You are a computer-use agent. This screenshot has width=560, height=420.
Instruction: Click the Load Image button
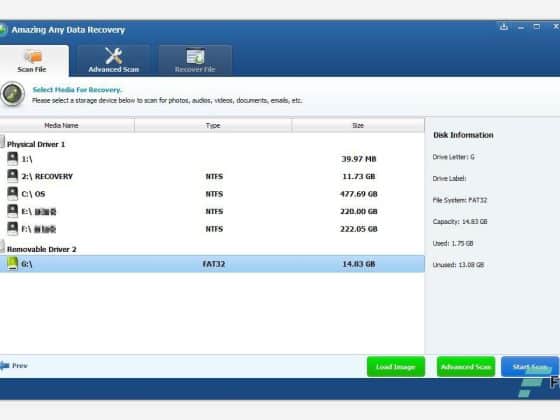coord(396,367)
